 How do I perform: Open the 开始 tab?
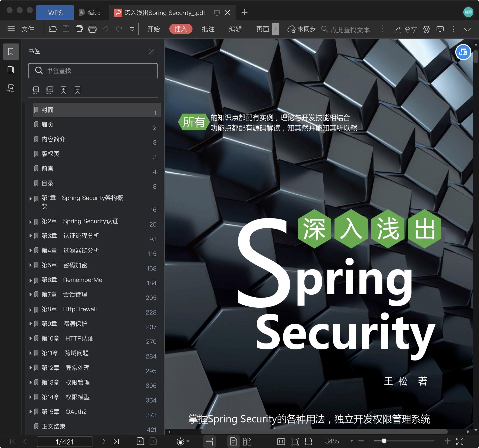pos(153,29)
